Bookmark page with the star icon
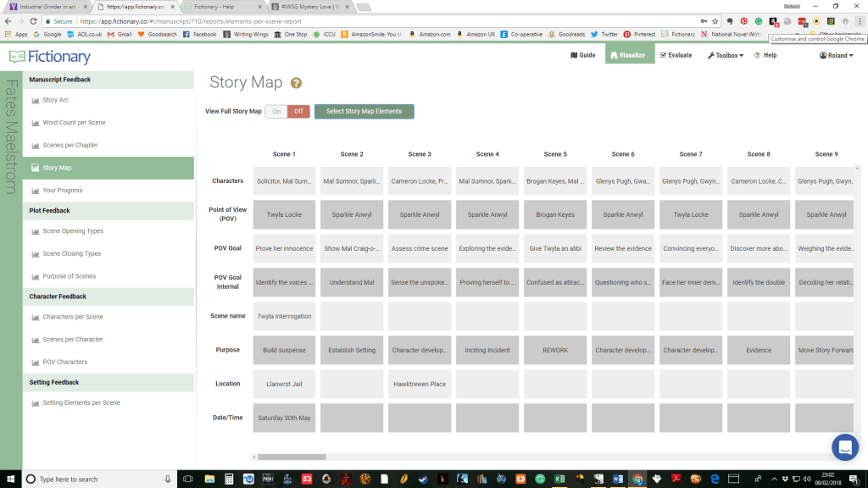The image size is (868, 488). [715, 21]
